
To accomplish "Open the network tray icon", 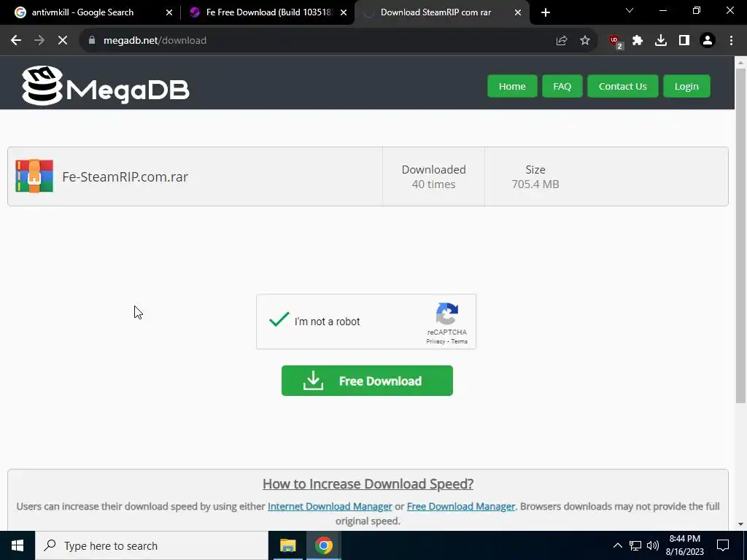I will [x=635, y=545].
